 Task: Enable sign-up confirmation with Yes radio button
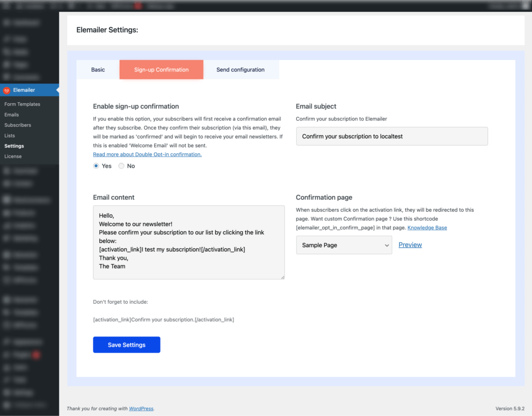[95, 166]
